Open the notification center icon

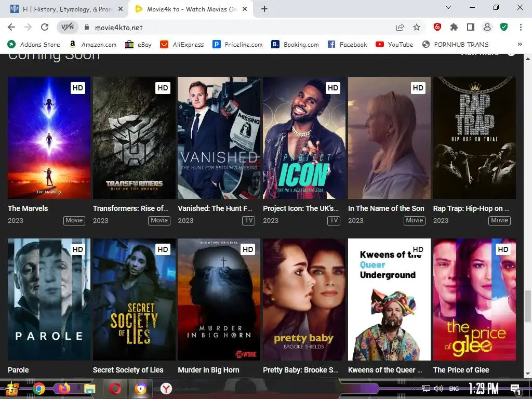tap(515, 390)
